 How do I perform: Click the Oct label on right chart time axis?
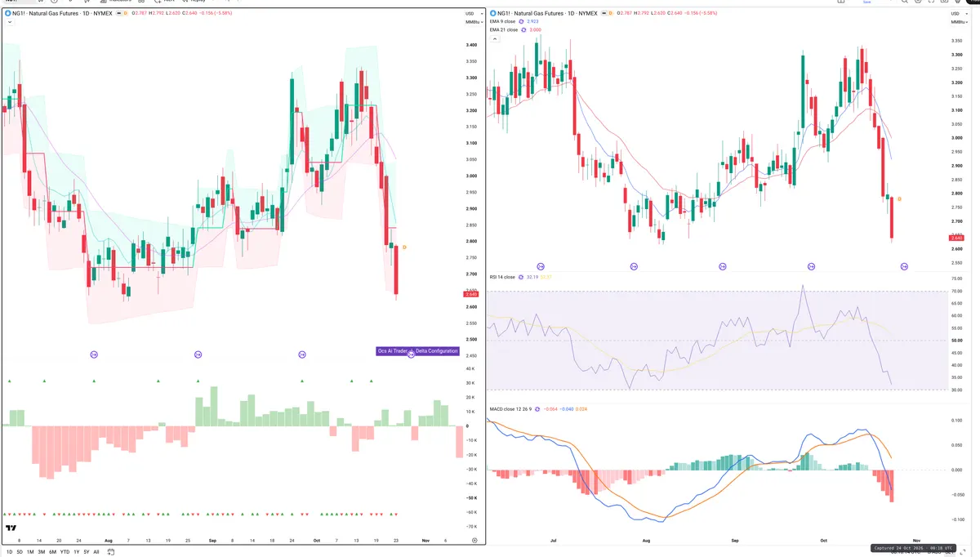[x=825, y=541]
